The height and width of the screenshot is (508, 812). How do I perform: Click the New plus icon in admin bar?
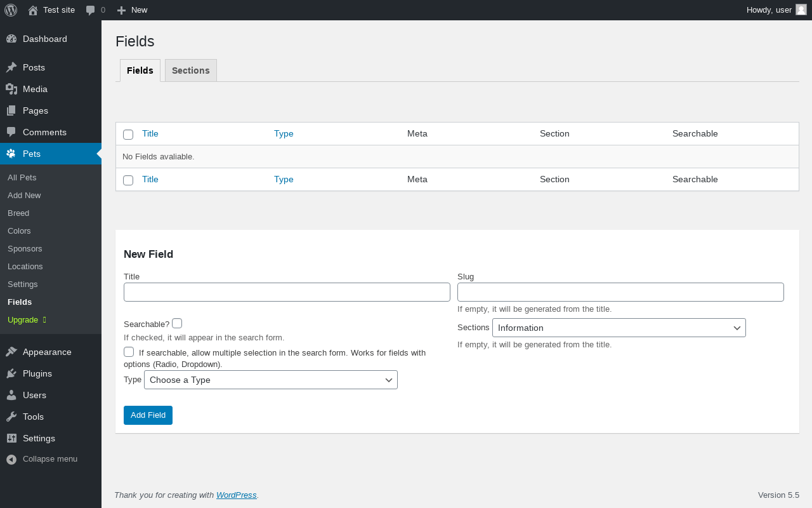[122, 10]
